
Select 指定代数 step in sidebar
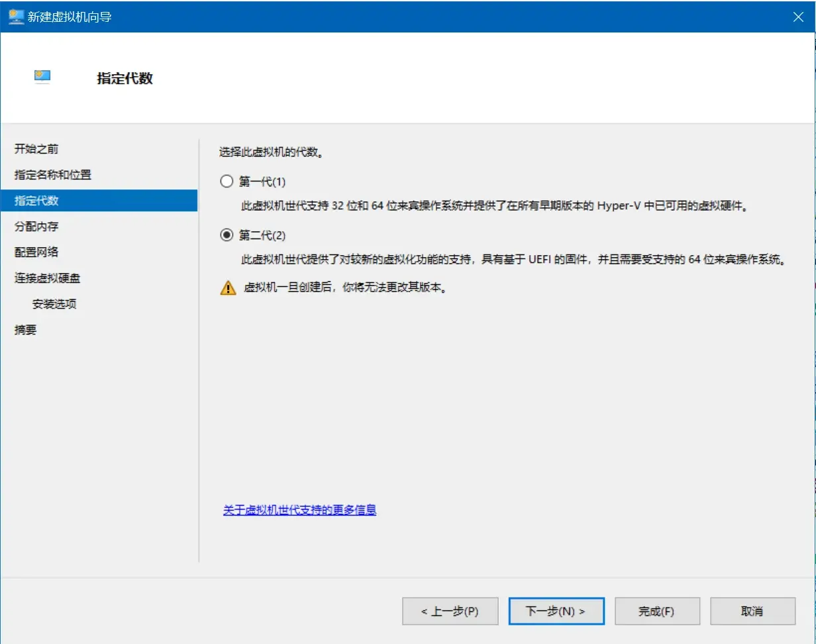[41, 201]
